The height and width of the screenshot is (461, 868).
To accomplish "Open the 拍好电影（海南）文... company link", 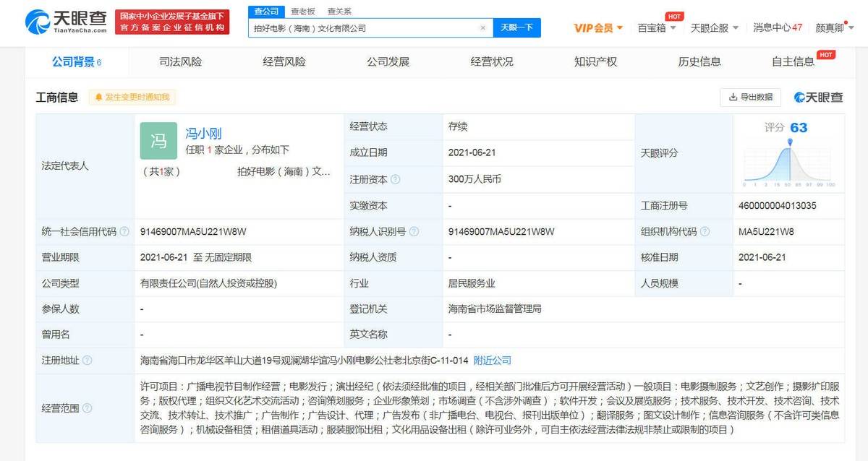I will coord(284,171).
